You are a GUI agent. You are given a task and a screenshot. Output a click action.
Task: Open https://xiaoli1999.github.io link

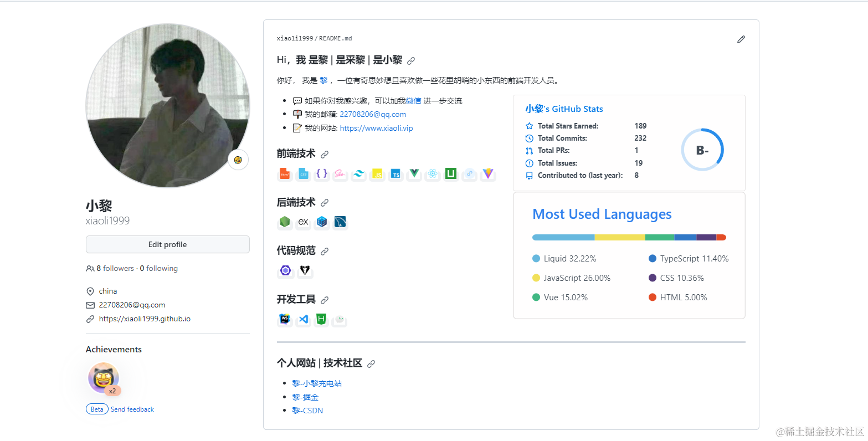coord(145,319)
